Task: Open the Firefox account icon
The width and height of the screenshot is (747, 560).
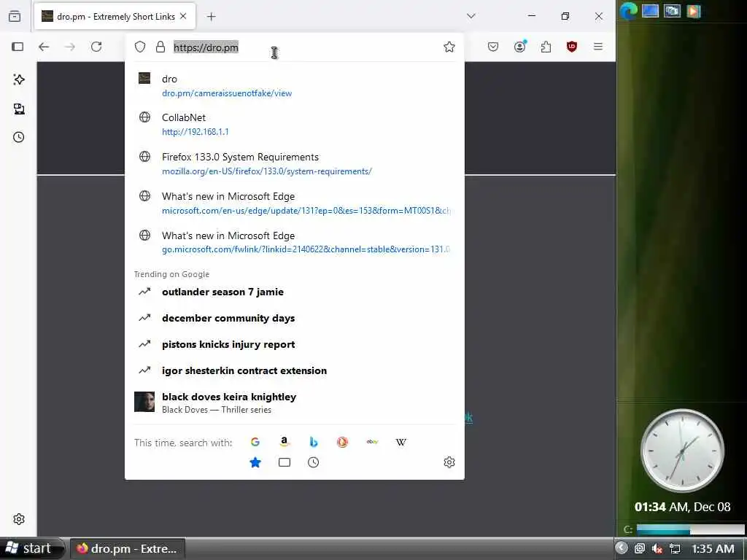Action: tap(519, 46)
